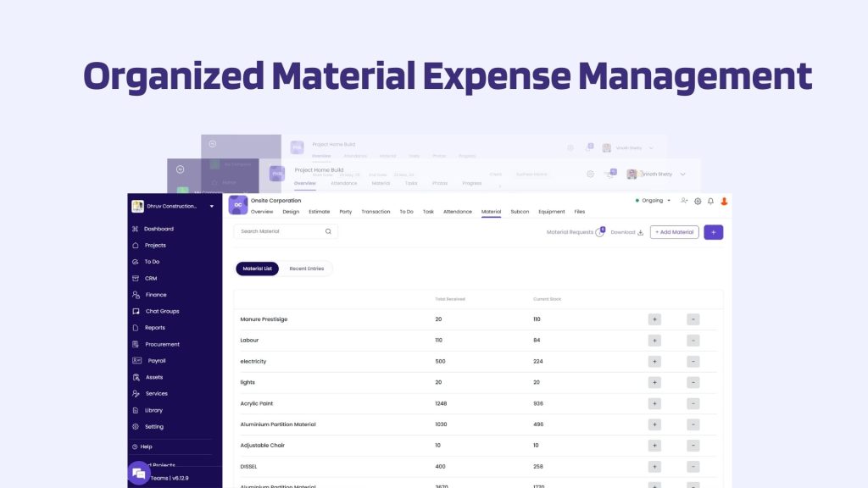Reduce stock for Manure Prestisige
Viewport: 868px width, 488px height.
point(693,319)
